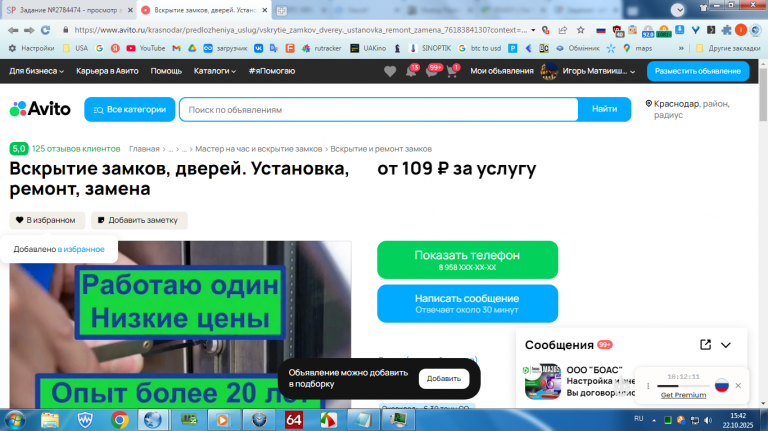Click the volume icon in the system tray
Screen dimensions: 768x431
click(x=708, y=420)
